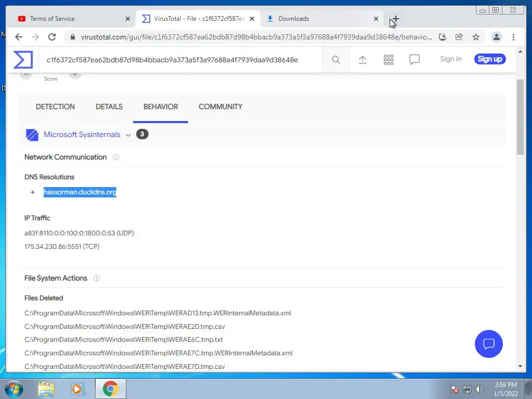
Task: Click the browser forward arrow
Action: pyautogui.click(x=35, y=37)
